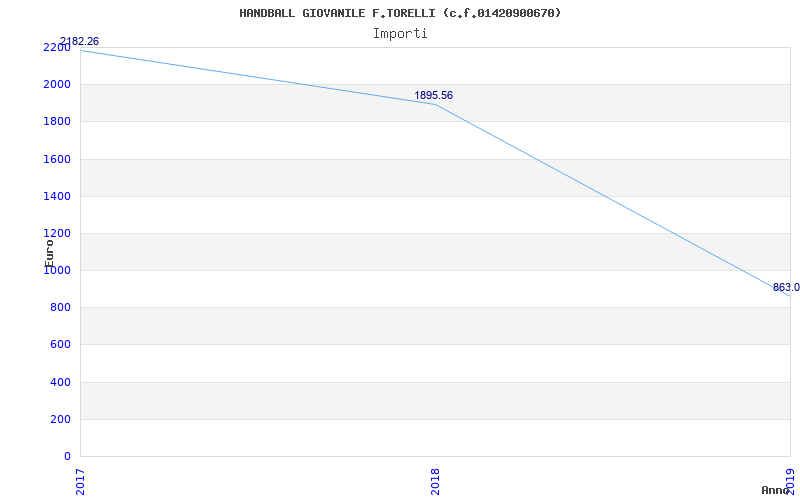
Task: Click the 2018 x-axis label
Action: pos(435,482)
